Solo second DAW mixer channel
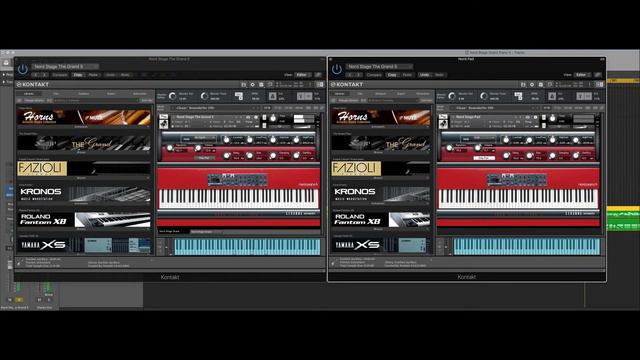The width and height of the screenshot is (640, 360). click(48, 300)
